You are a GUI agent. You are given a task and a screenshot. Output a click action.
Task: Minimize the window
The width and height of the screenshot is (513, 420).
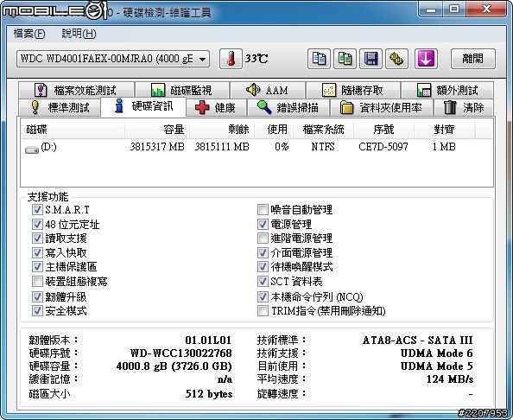[x=431, y=10]
